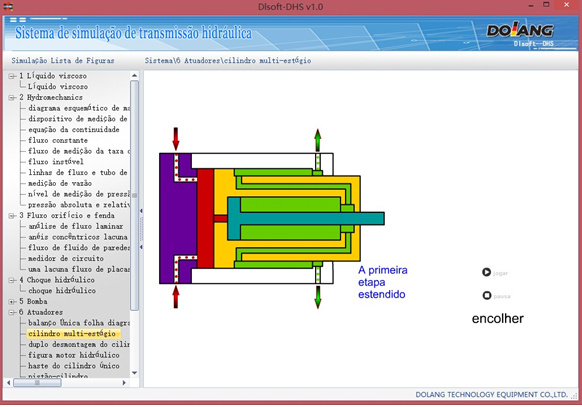The height and width of the screenshot is (407, 582).
Task: Open nível de medição de pressão item
Action: pyautogui.click(x=79, y=194)
